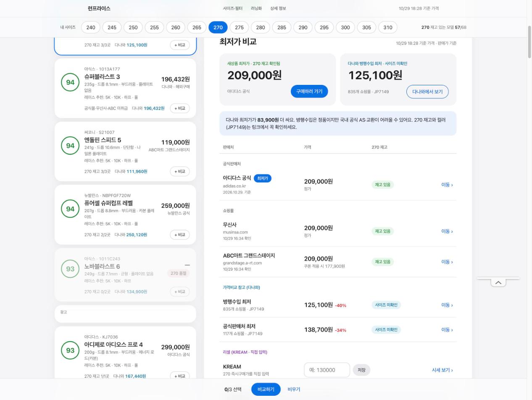The image size is (532, 400).
Task: Select size 305 chip
Action: pos(366,27)
